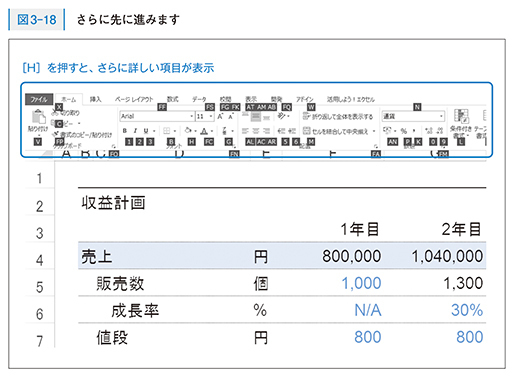Click the wrap text (折り返して全体を表示する) button
Viewport: 514px width, 377px height.
coord(338,116)
